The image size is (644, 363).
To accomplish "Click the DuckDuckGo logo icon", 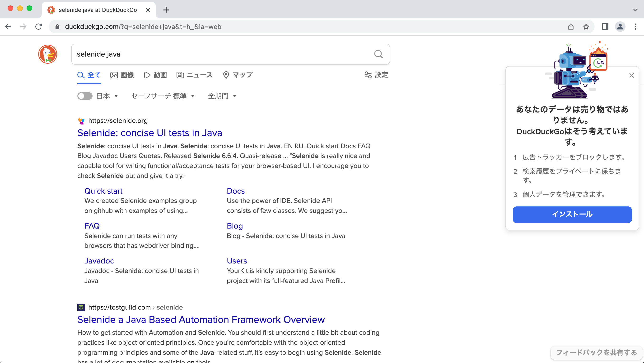I will (x=47, y=54).
